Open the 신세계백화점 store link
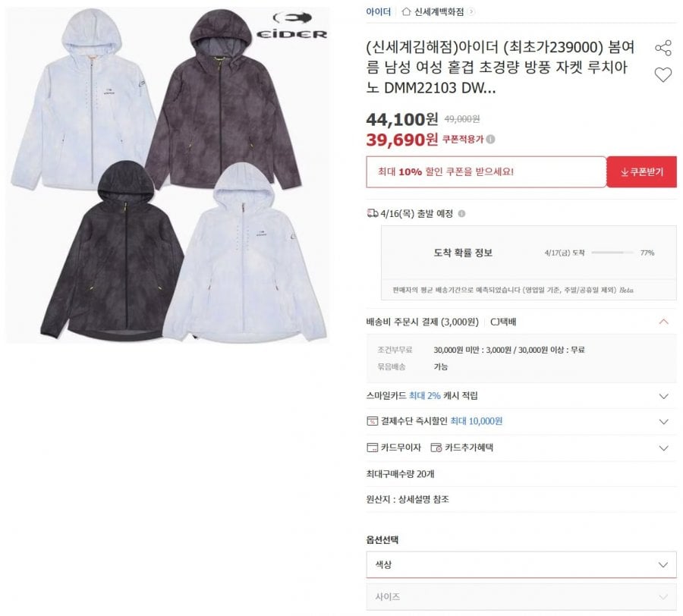The image size is (683, 616). [439, 11]
